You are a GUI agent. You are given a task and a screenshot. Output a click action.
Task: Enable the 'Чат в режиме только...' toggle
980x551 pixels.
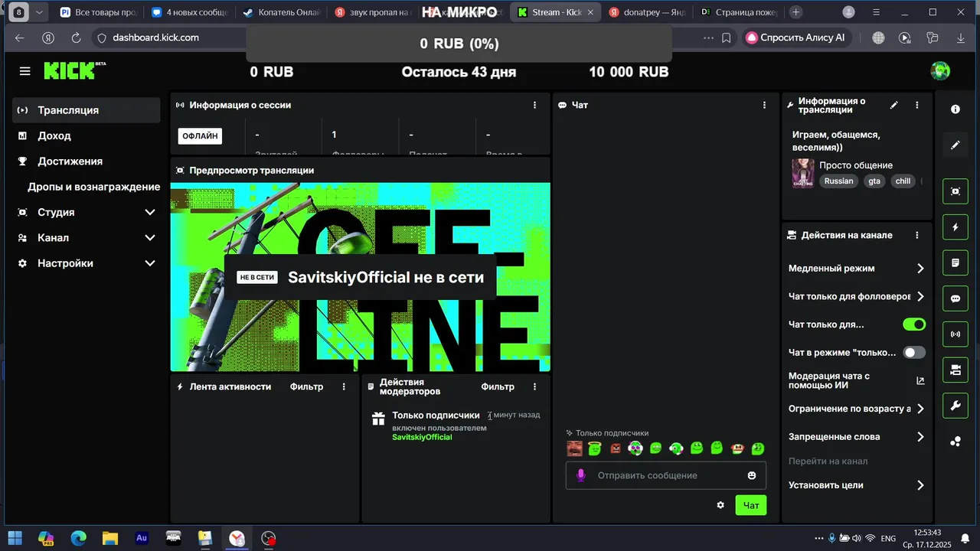pyautogui.click(x=914, y=353)
